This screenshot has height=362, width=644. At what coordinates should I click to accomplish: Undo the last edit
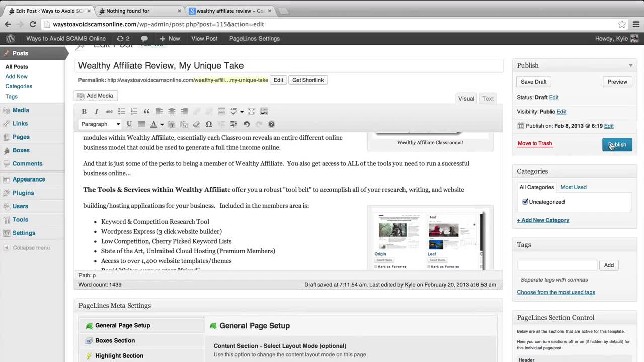247,124
